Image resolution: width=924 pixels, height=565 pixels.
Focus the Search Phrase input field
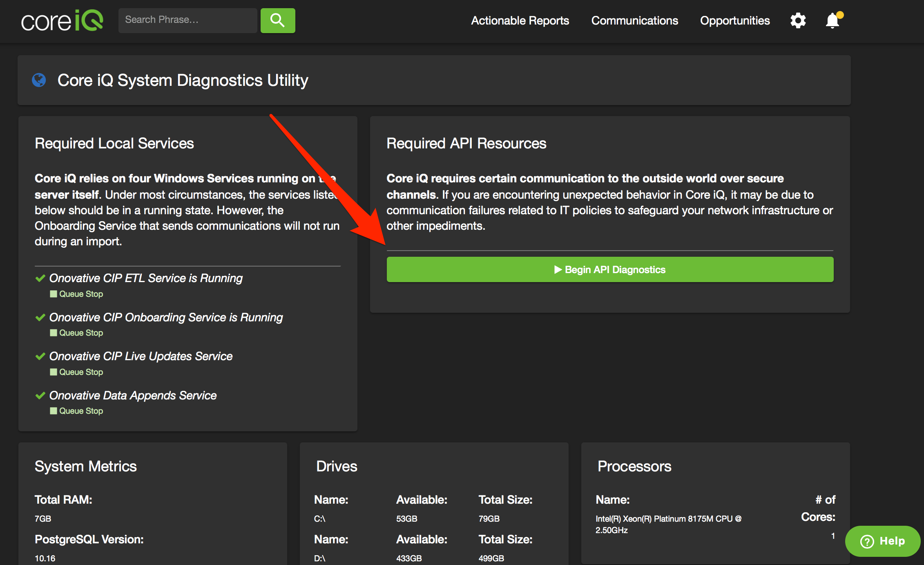[188, 20]
